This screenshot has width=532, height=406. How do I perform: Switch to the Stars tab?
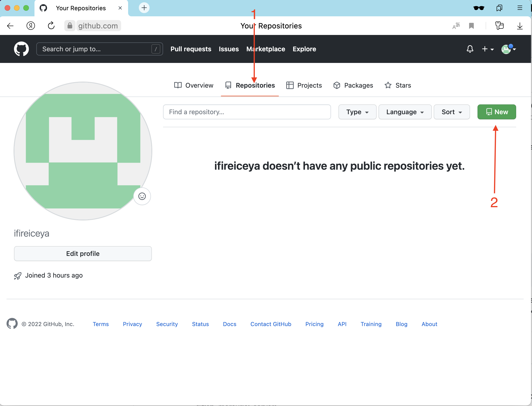click(398, 85)
